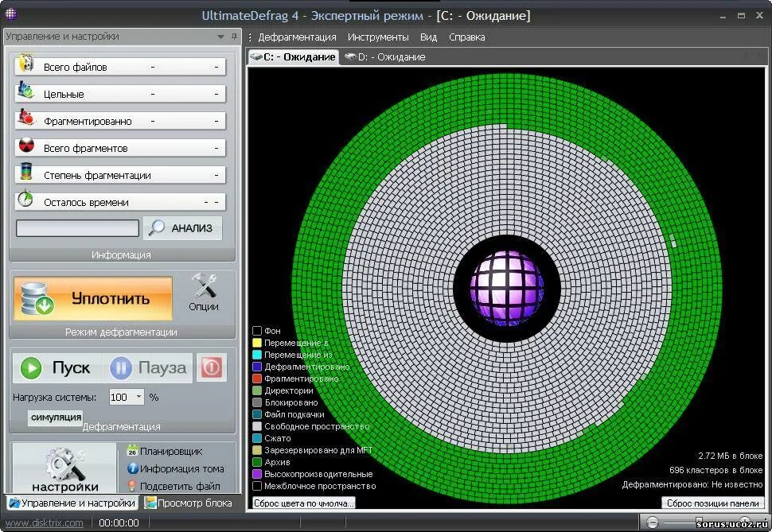772x532 pixels.
Task: Click the Степень фрагментации barrel icon
Action: click(26, 172)
